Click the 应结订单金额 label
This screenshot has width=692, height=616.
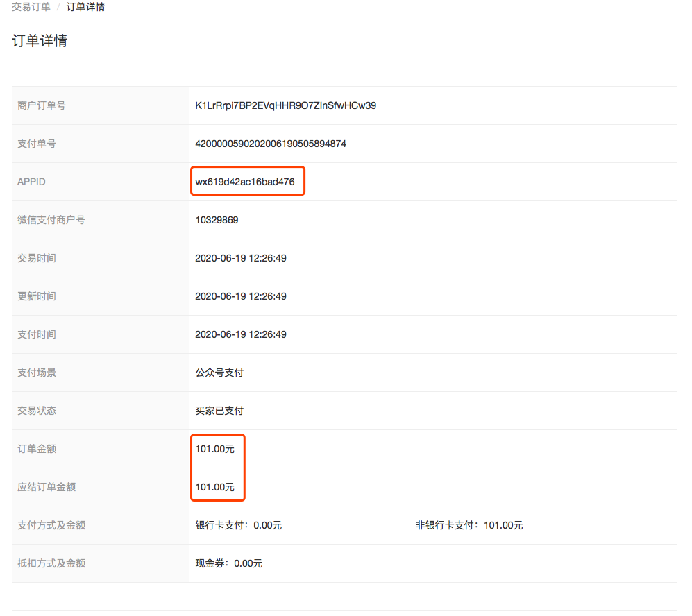(x=47, y=487)
